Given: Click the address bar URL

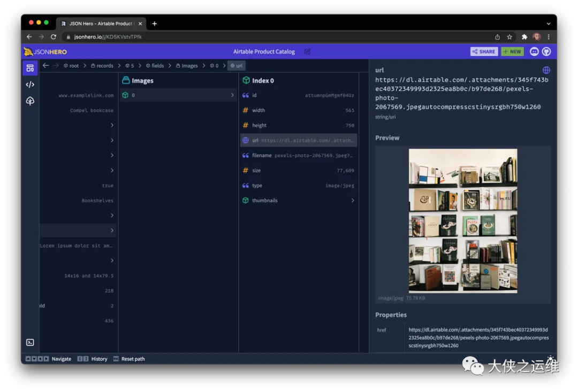Looking at the screenshot, I should 108,37.
